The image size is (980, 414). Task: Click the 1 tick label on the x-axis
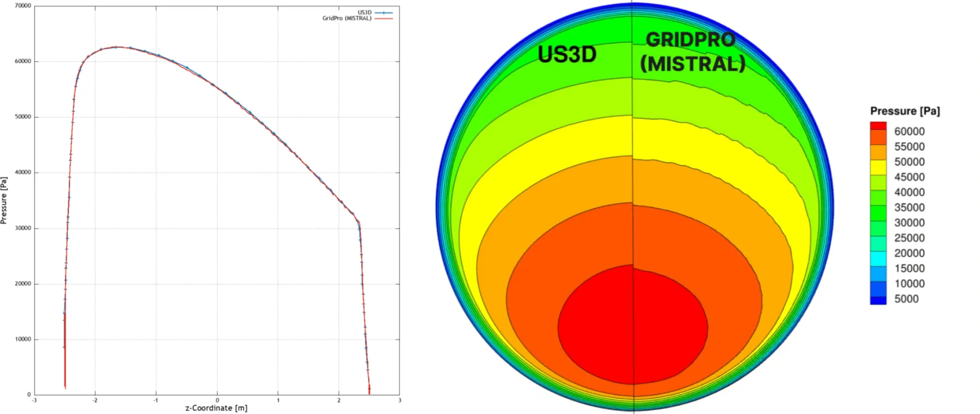tap(278, 400)
